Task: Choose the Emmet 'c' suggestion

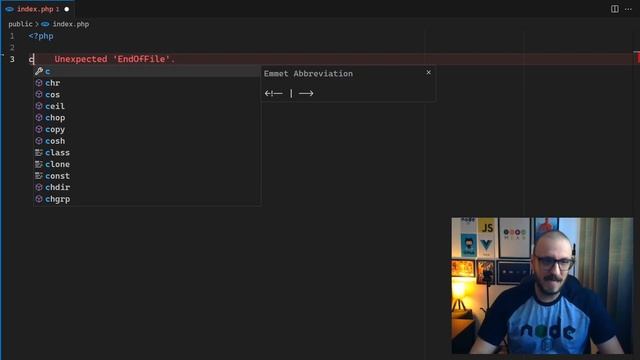Action: pos(147,71)
